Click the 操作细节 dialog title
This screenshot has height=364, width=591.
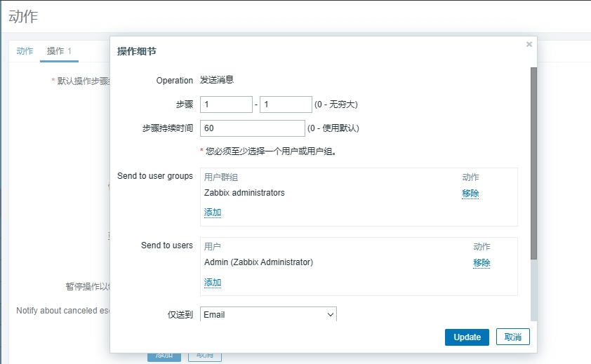(x=141, y=51)
